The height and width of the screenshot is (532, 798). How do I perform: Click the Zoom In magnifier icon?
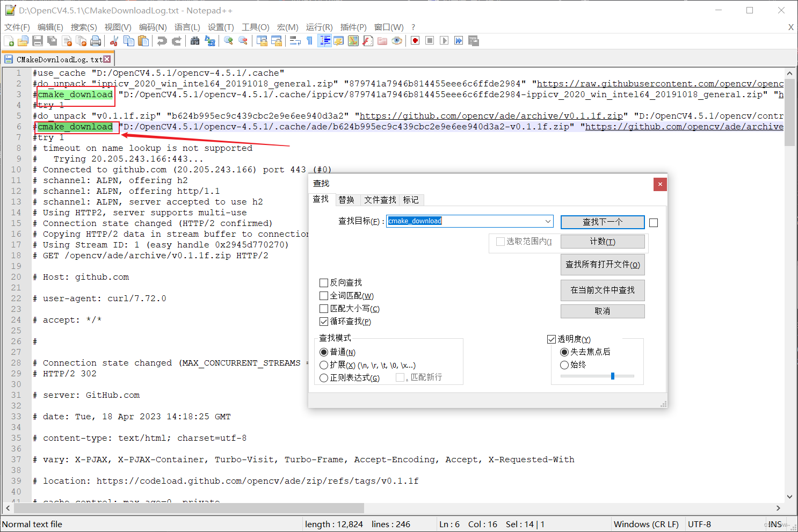coord(228,41)
